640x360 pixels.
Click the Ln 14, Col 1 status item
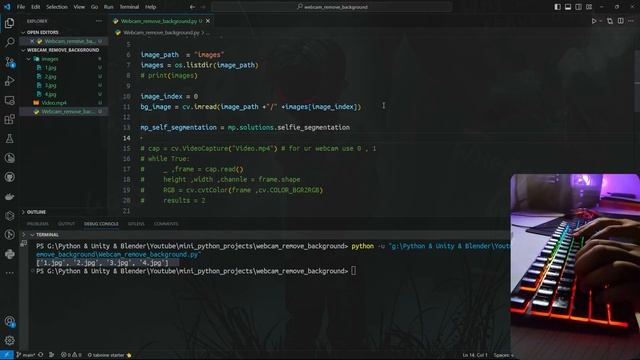pos(475,355)
